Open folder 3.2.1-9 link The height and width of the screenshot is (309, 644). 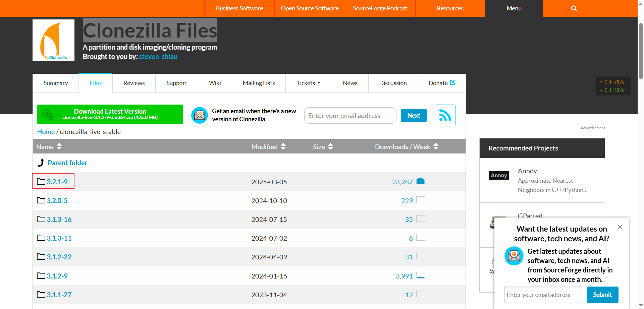click(57, 182)
